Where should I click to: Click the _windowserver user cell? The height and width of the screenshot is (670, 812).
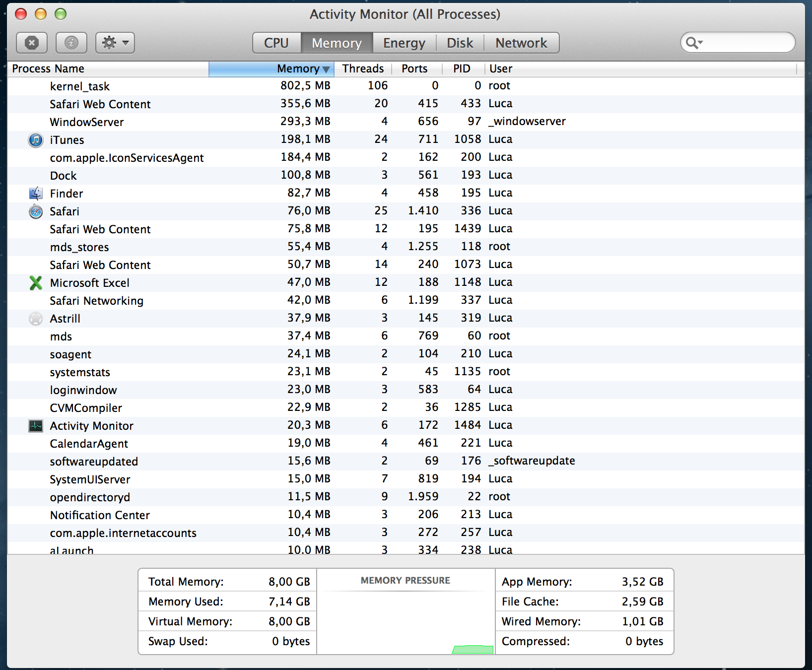tap(527, 122)
